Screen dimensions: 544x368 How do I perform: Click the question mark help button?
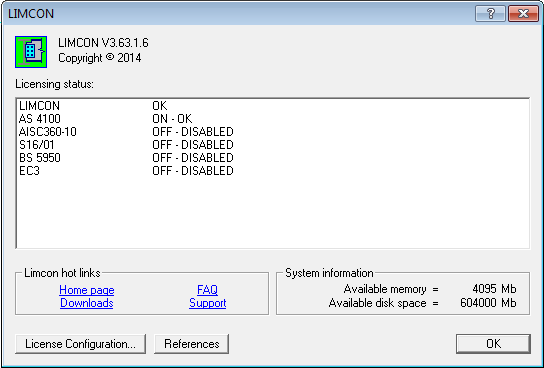pos(490,14)
